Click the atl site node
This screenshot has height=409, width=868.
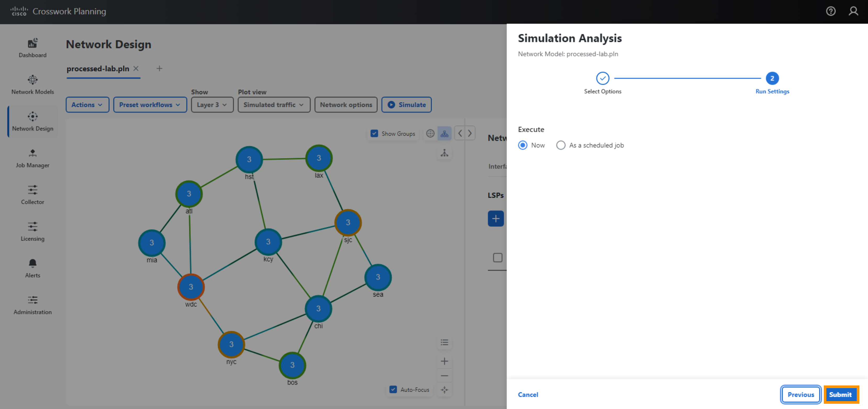[189, 194]
